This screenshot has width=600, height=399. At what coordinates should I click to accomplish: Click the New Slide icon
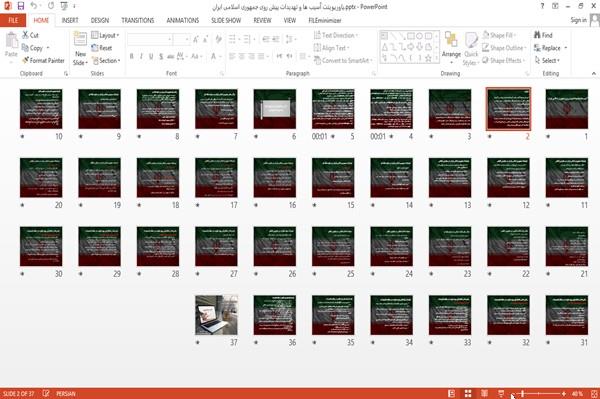click(80, 39)
